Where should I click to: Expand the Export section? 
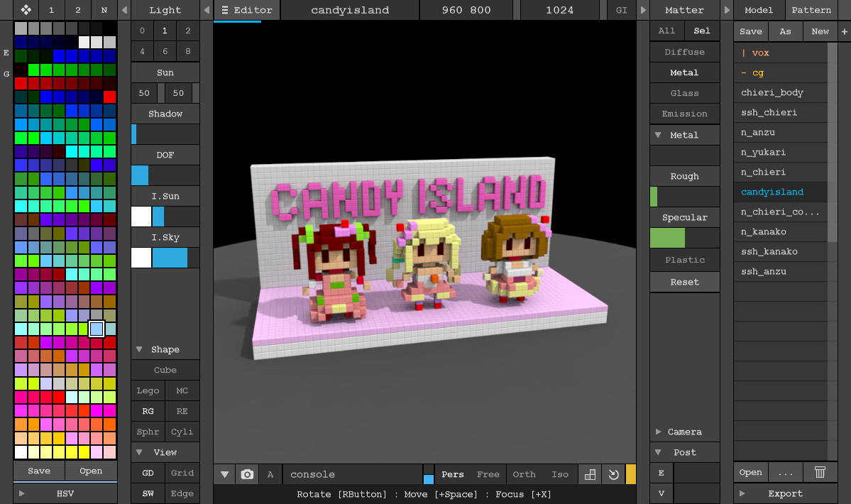742,493
